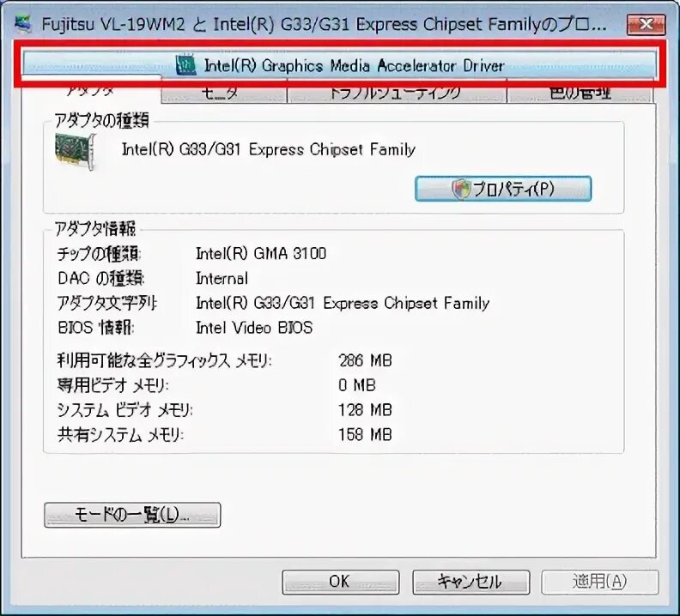Open the 色の管理 tab
Viewport: 680px width, 616px height.
pos(580,92)
